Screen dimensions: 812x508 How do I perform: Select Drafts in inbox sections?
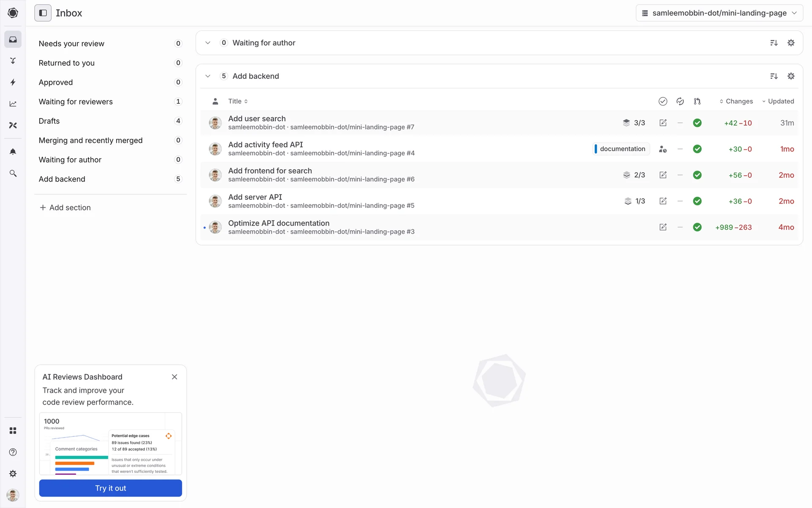tap(49, 121)
